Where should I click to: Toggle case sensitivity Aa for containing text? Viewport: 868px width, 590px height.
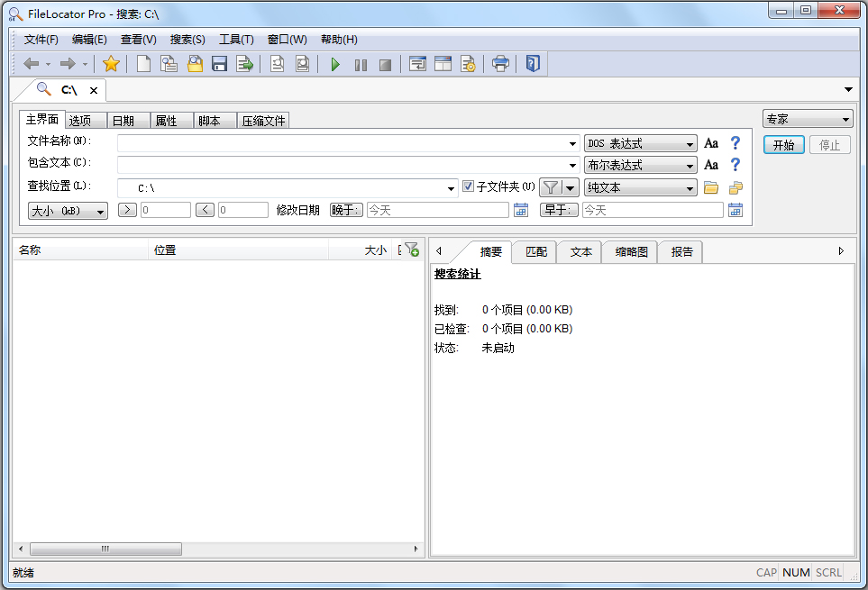click(711, 165)
